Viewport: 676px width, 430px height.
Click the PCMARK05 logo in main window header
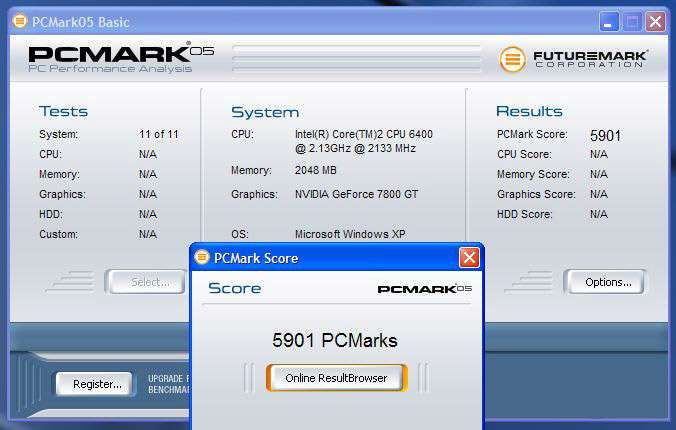(121, 53)
